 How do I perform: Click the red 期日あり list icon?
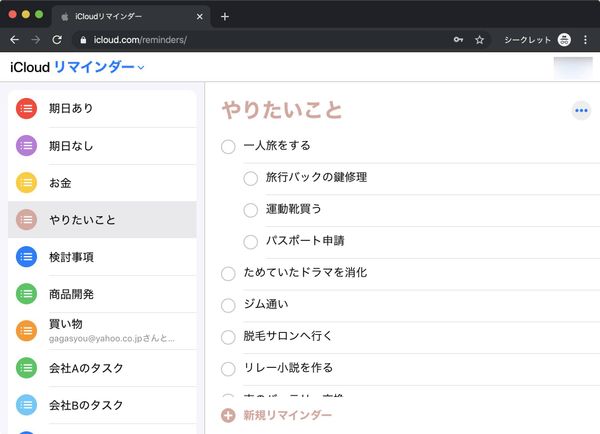tap(26, 109)
